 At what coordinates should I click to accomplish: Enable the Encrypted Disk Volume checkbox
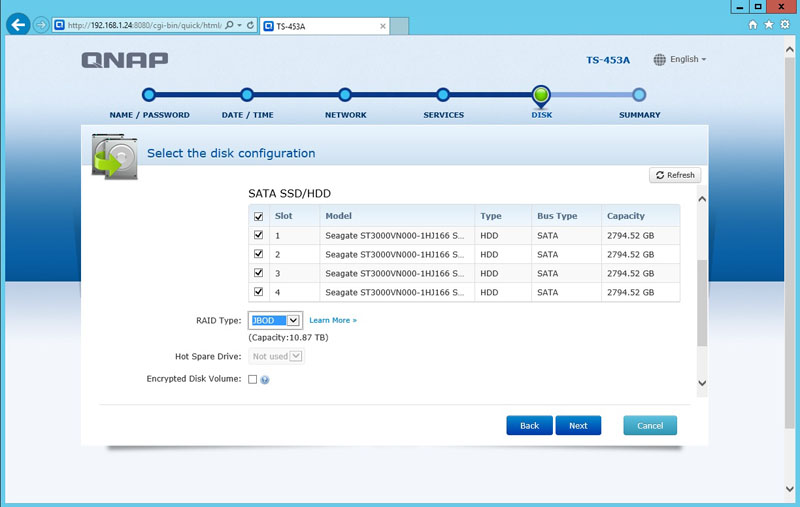tap(252, 379)
